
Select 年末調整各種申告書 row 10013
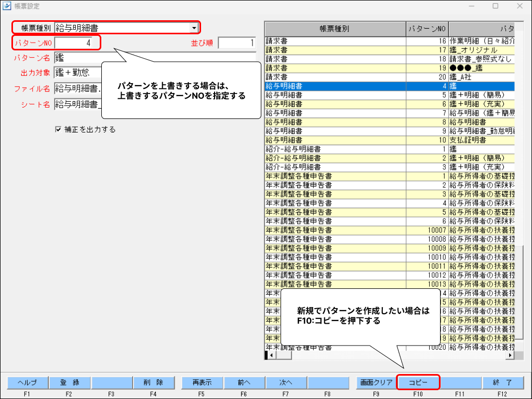[x=390, y=284]
